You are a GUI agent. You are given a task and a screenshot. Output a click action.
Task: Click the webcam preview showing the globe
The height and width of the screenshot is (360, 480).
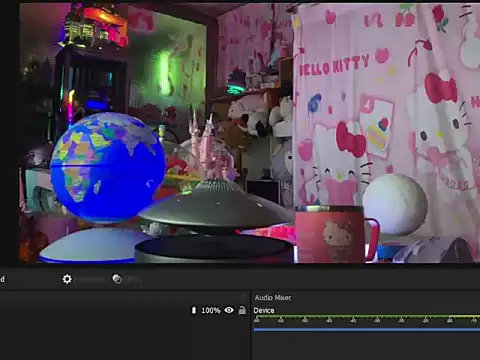click(250, 133)
